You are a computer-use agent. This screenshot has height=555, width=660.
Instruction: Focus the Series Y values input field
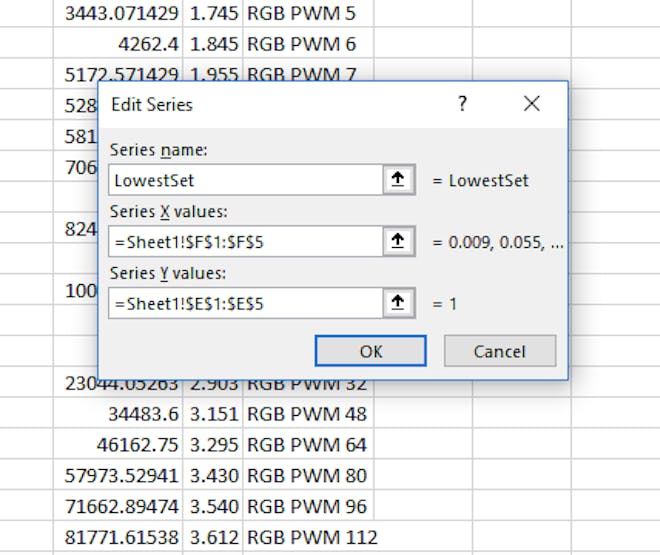click(x=245, y=303)
